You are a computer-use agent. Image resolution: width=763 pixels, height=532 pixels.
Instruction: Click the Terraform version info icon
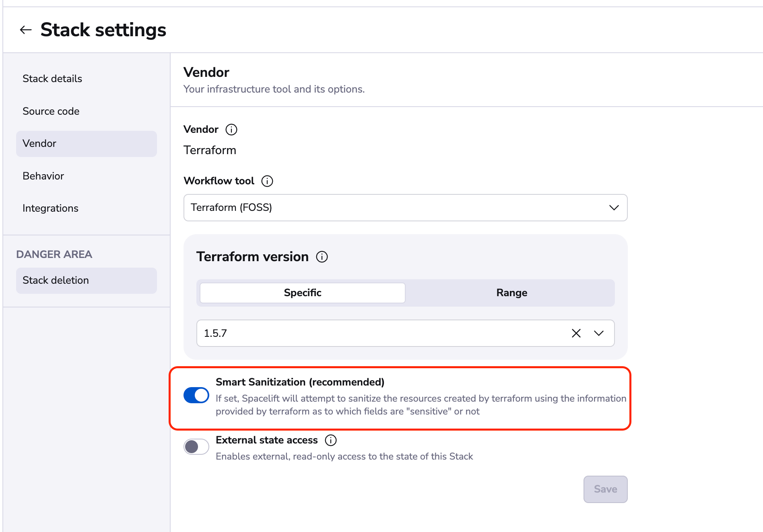(x=322, y=257)
